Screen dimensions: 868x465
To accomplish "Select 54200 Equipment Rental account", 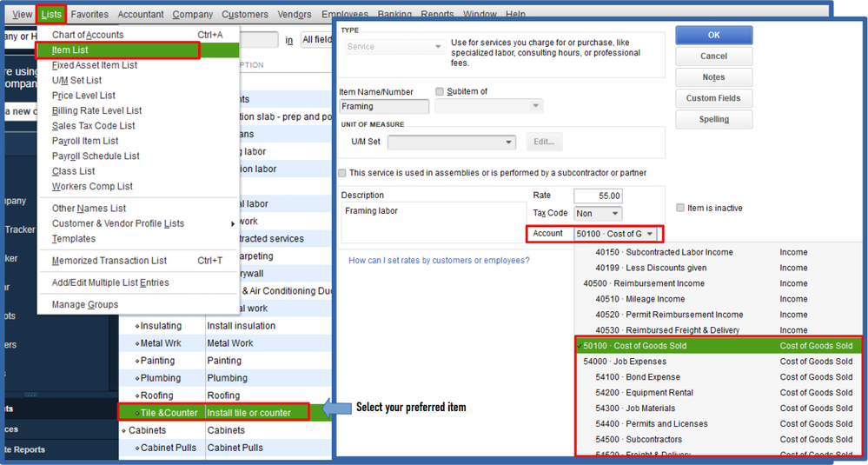I will tap(719, 393).
